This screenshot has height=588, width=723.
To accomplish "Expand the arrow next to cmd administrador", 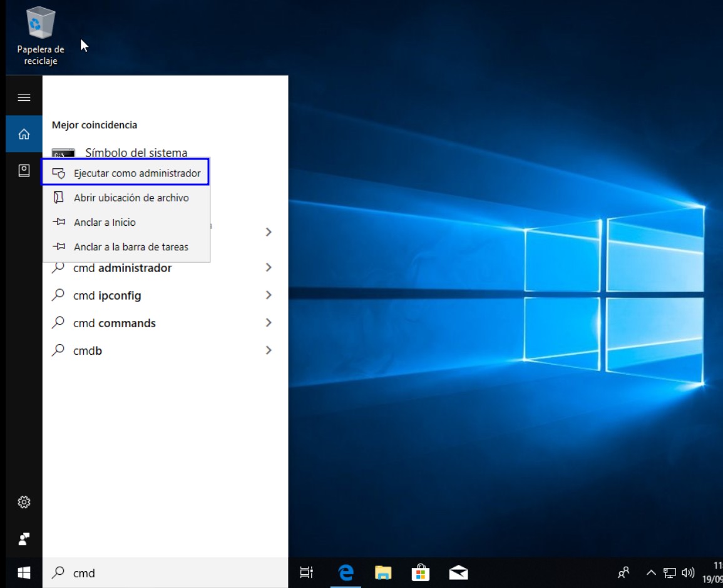I will click(x=269, y=267).
